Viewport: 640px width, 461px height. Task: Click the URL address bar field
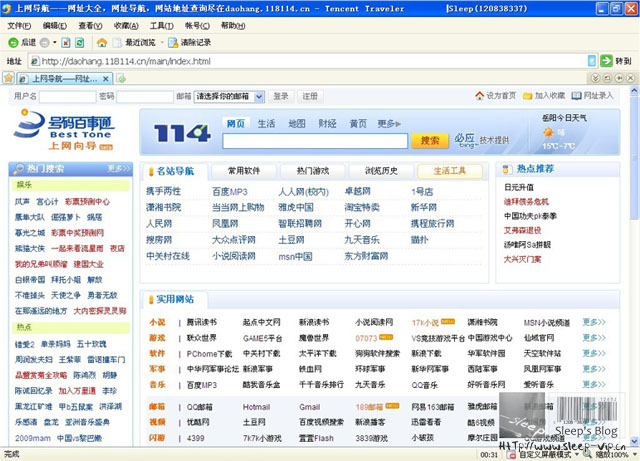(x=314, y=61)
